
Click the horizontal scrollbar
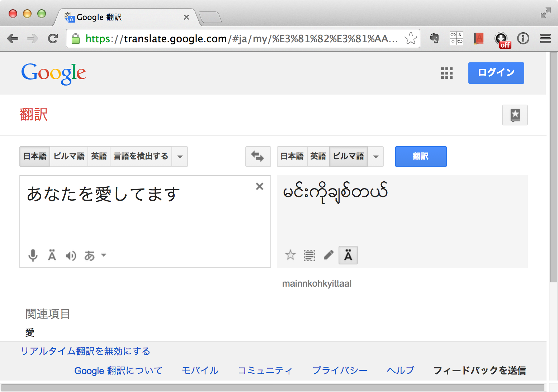(x=273, y=388)
